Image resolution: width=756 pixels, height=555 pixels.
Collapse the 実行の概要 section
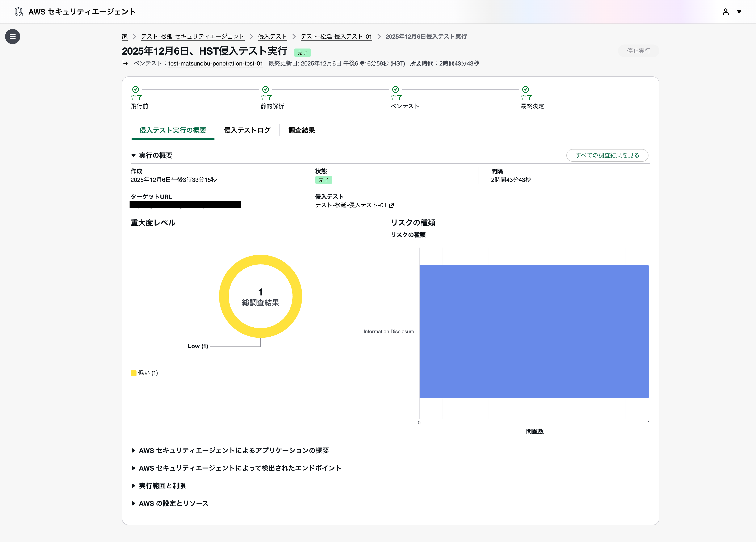click(133, 155)
